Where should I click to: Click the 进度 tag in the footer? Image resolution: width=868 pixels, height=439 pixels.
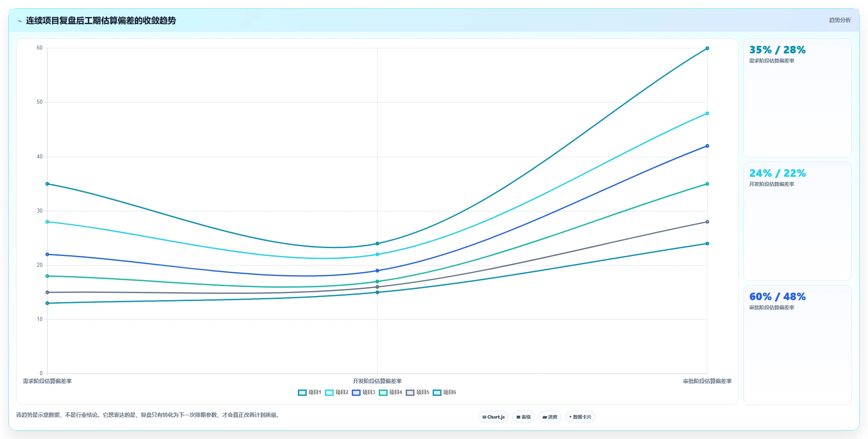pos(550,417)
